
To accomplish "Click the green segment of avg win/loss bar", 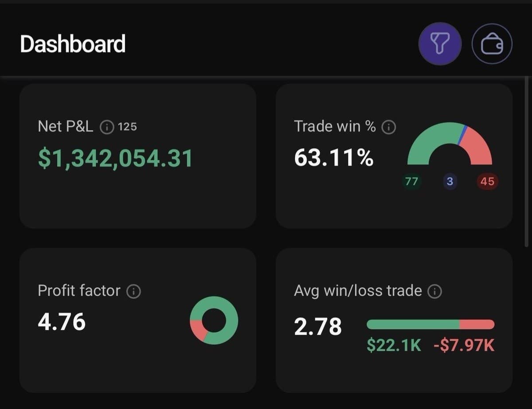I will point(413,324).
